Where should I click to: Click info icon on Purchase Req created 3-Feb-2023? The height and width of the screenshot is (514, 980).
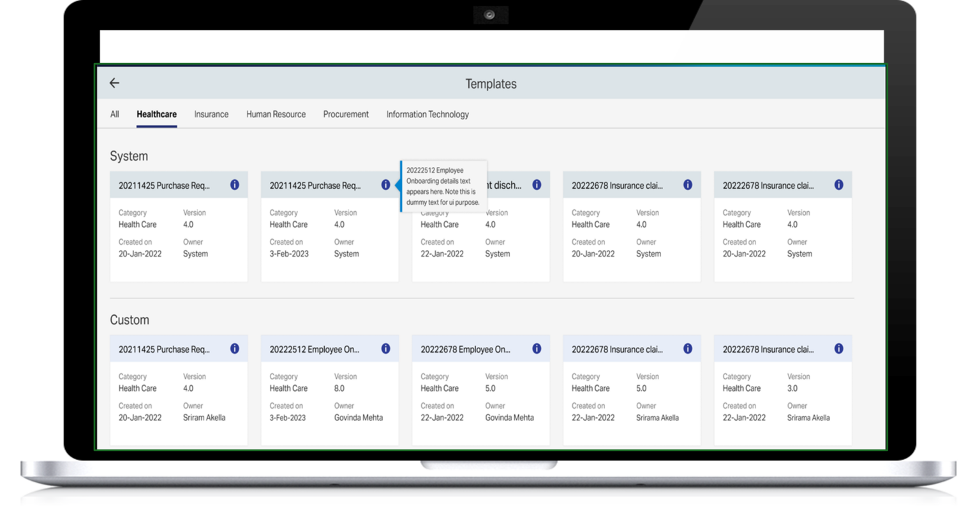[x=385, y=184]
